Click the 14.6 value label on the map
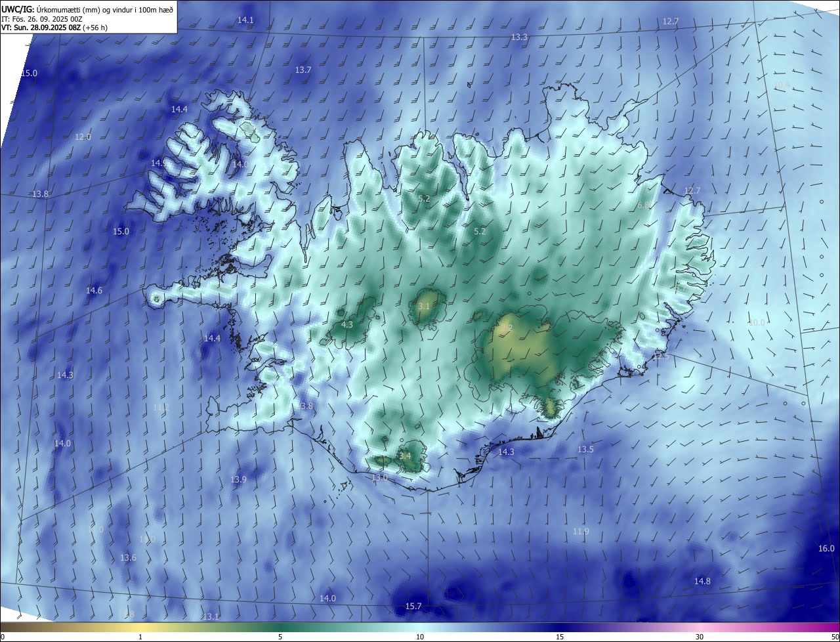 (x=94, y=290)
